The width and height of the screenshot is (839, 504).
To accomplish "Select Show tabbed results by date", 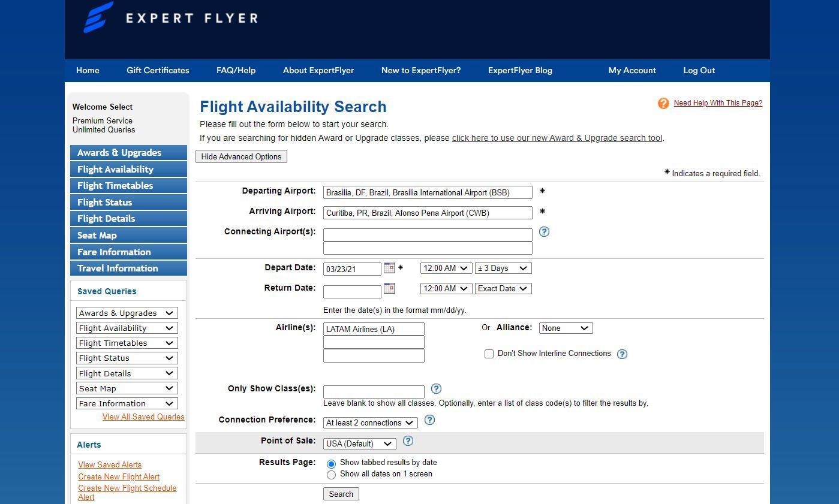I will pyautogui.click(x=331, y=464).
